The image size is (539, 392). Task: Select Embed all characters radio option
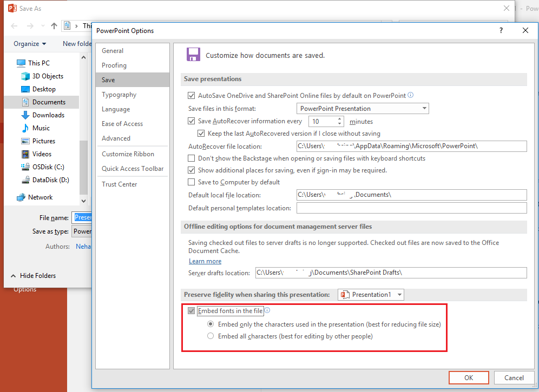coord(211,336)
